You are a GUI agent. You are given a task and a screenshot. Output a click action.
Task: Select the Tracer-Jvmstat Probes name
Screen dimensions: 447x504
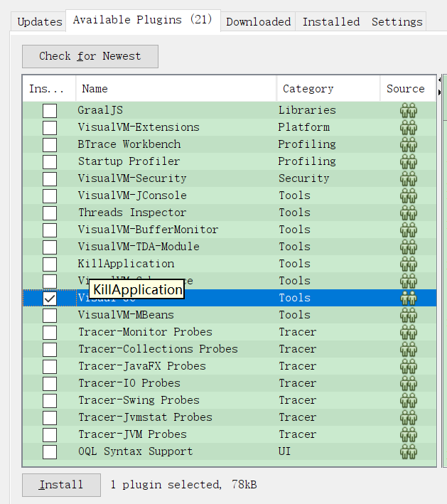[145, 417]
